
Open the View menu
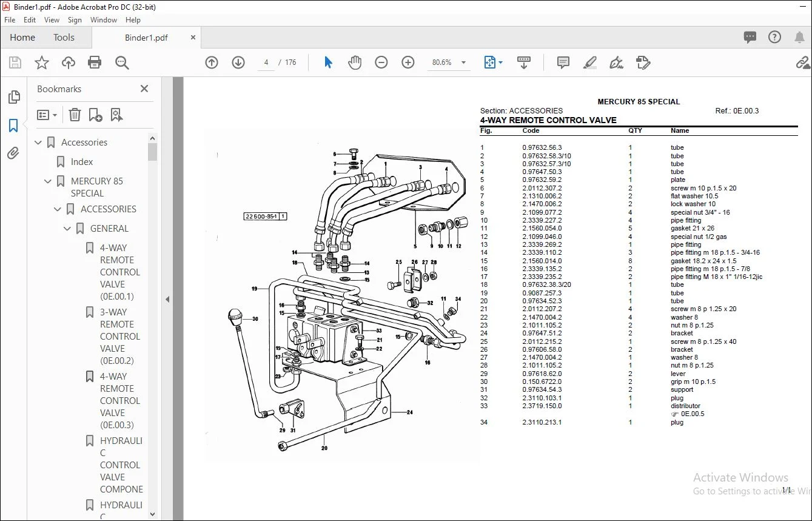pyautogui.click(x=52, y=20)
